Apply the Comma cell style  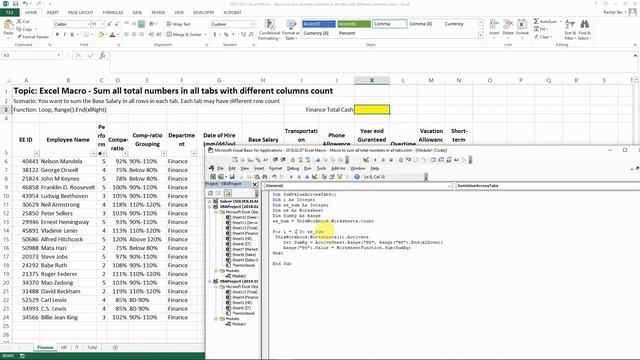(389, 24)
